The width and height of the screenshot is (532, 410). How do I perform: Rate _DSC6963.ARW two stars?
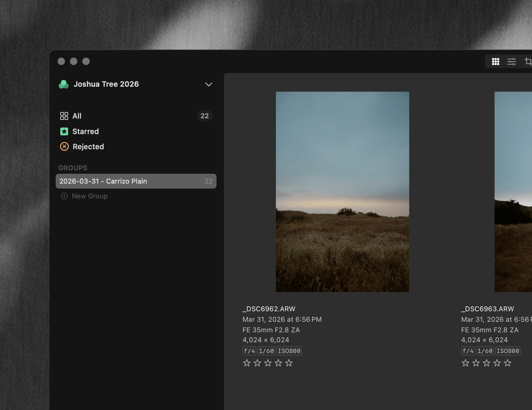[x=476, y=363]
